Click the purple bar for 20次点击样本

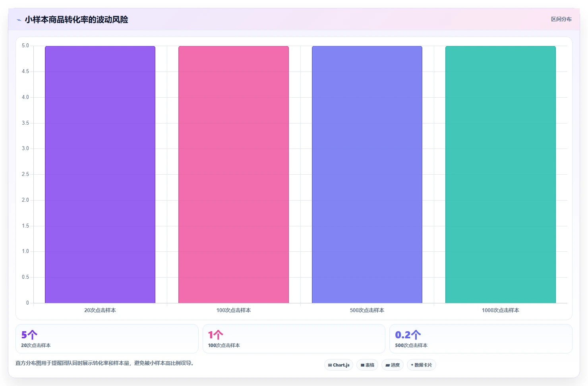tap(100, 174)
